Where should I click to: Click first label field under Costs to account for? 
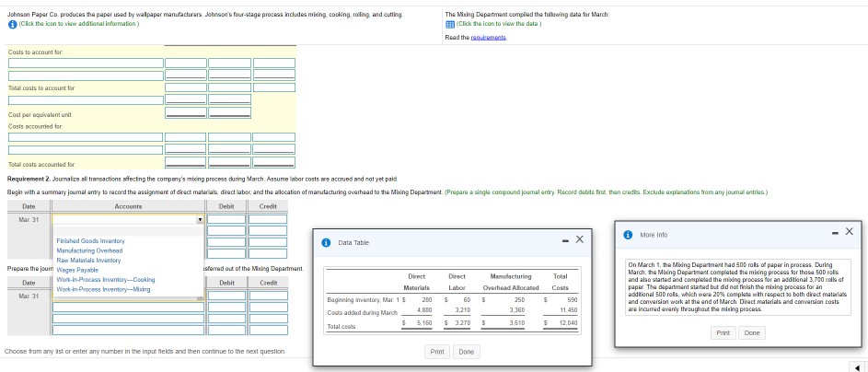click(x=86, y=64)
